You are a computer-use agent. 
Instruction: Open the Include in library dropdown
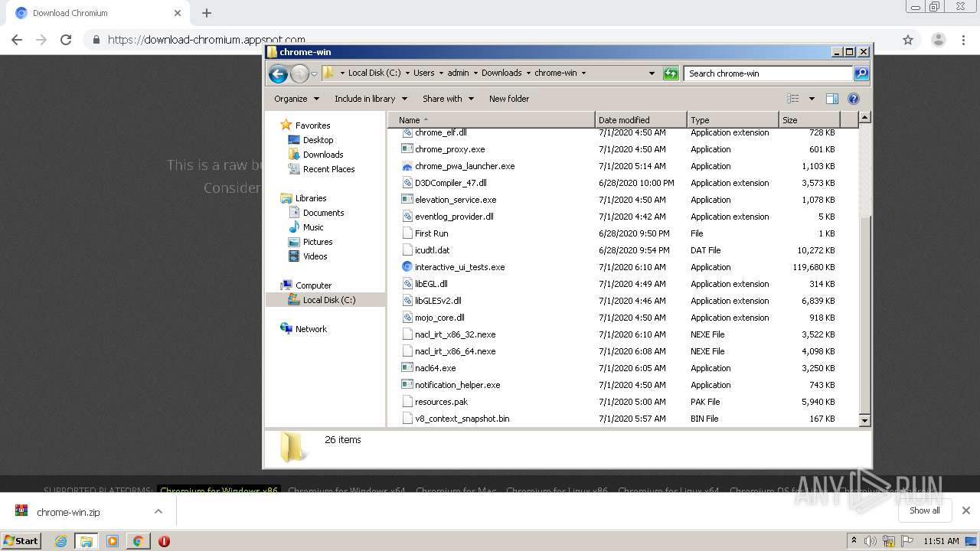(x=371, y=99)
